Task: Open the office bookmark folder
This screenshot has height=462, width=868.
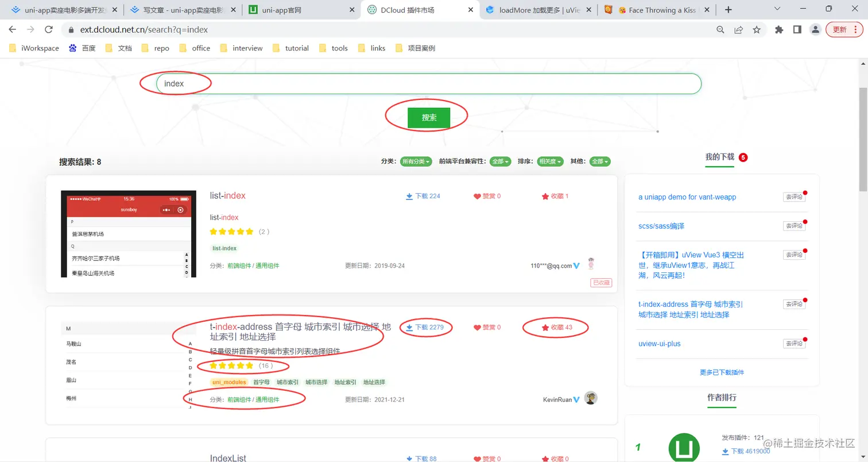Action: coord(195,48)
